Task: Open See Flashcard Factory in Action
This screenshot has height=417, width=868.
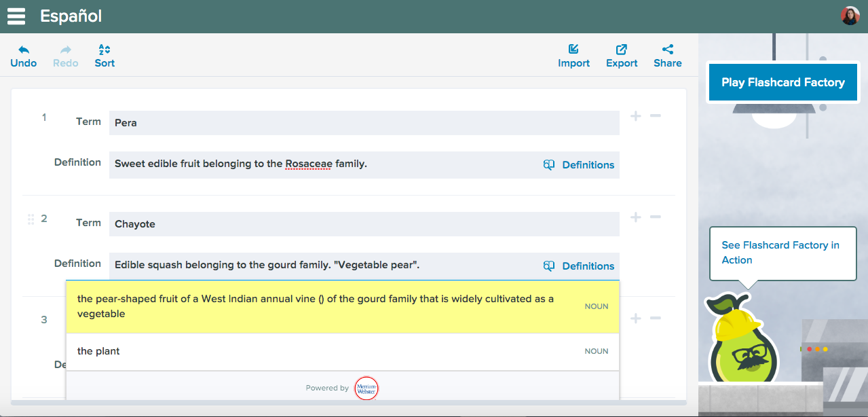Action: pyautogui.click(x=782, y=252)
